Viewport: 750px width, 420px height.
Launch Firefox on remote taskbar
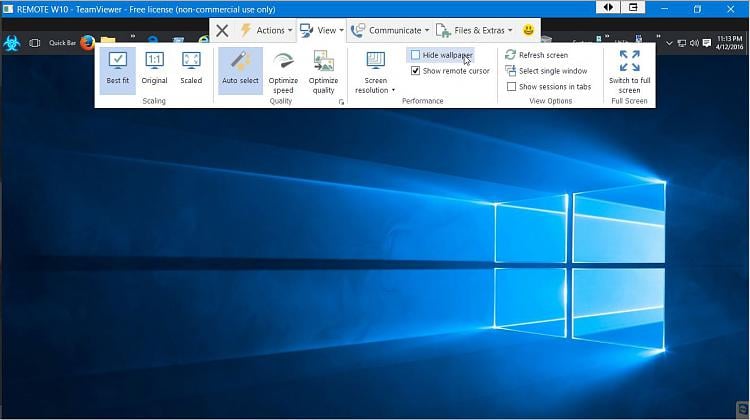click(x=88, y=43)
